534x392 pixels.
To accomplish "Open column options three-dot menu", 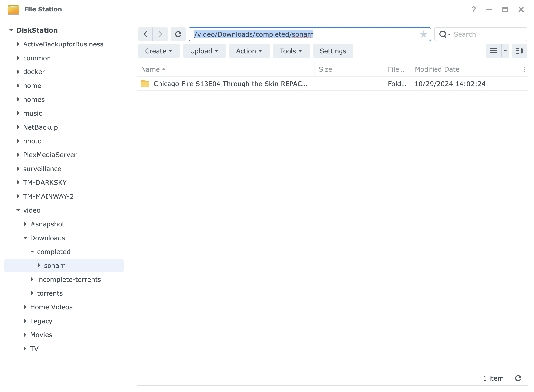I will click(524, 69).
